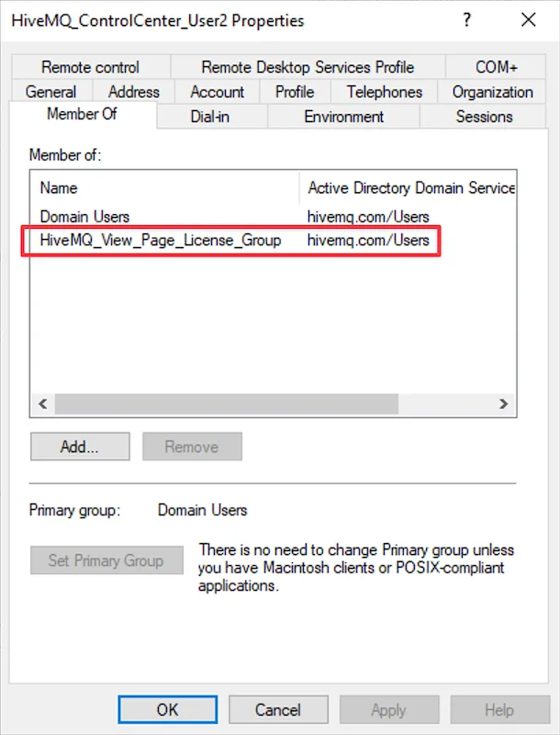Image resolution: width=560 pixels, height=735 pixels.
Task: Click the Name column header
Action: click(x=165, y=187)
